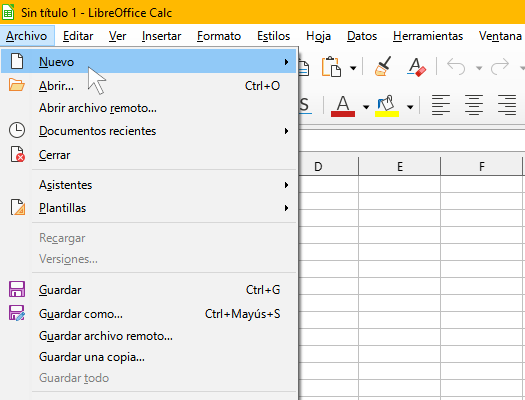Click the purple Guardar floppy disk icon
This screenshot has width=525, height=400.
tap(17, 289)
